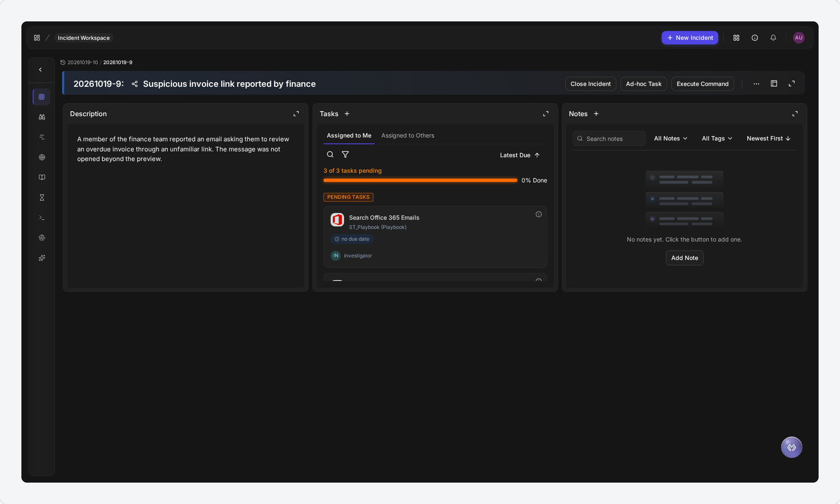Click the Close Incident button
Viewport: 840px width, 504px height.
pos(590,84)
